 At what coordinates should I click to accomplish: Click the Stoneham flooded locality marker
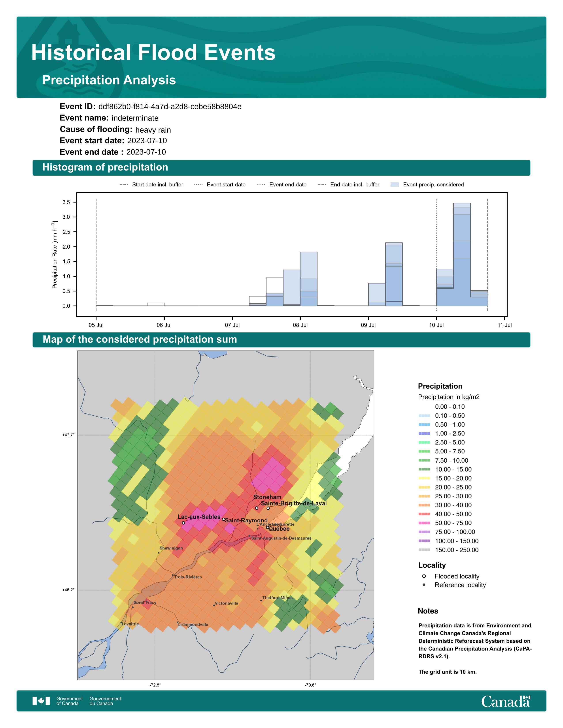[x=257, y=508]
